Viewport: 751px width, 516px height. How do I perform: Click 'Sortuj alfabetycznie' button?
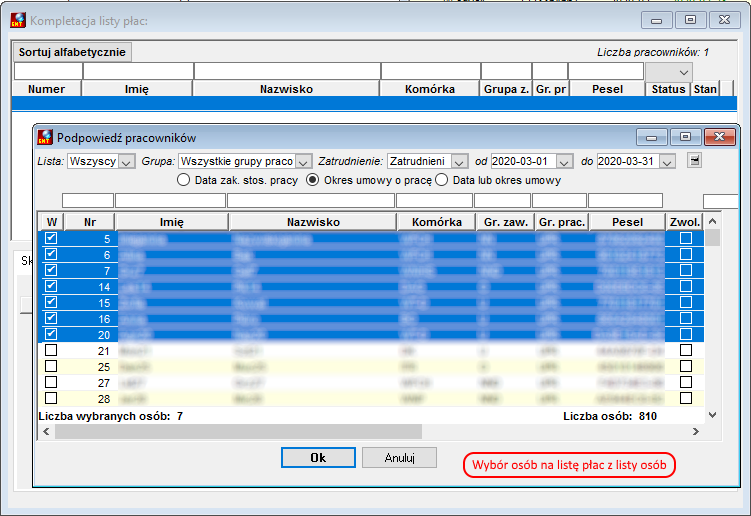pos(72,52)
